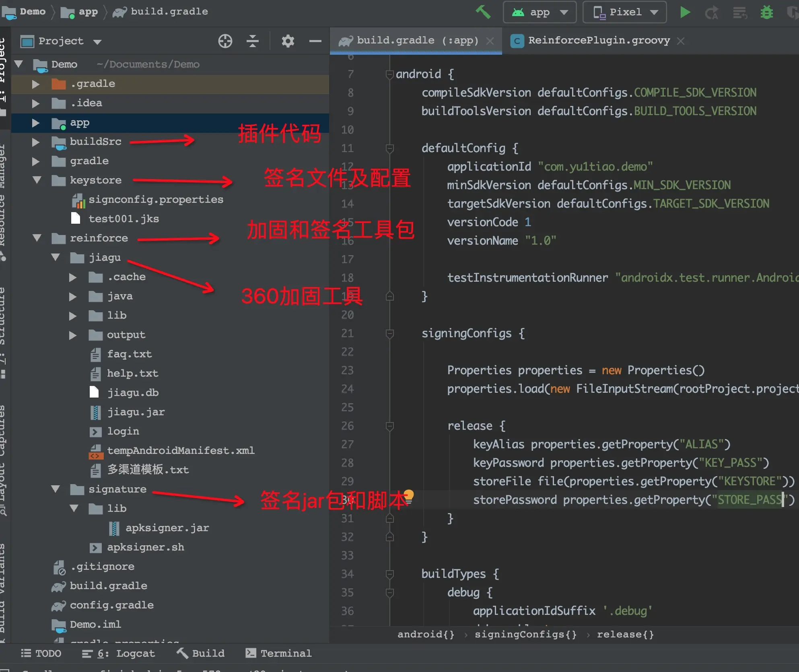Viewport: 799px width, 672px height.
Task: Open the Pixel device selector dropdown
Action: (624, 12)
